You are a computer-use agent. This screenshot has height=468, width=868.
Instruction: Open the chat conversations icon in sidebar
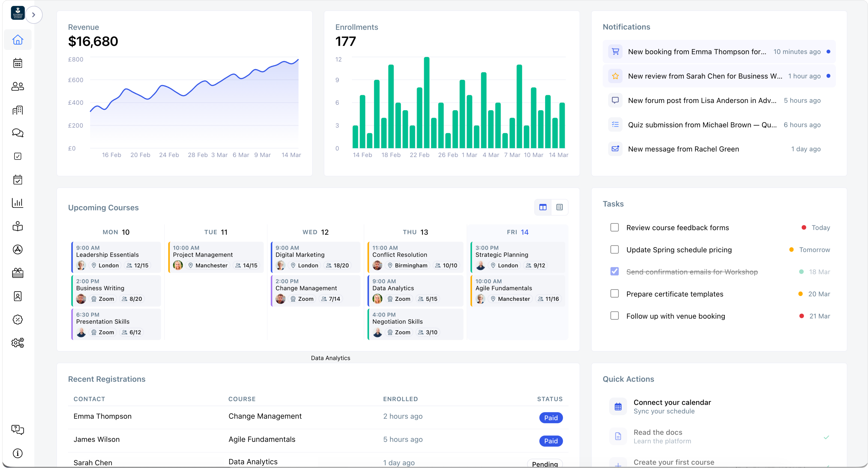pyautogui.click(x=18, y=133)
